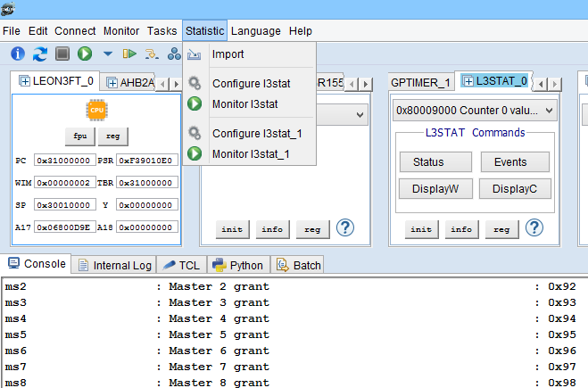Click the orange CPU chip icon
Image resolution: width=588 pixels, height=388 pixels.
coord(96,111)
